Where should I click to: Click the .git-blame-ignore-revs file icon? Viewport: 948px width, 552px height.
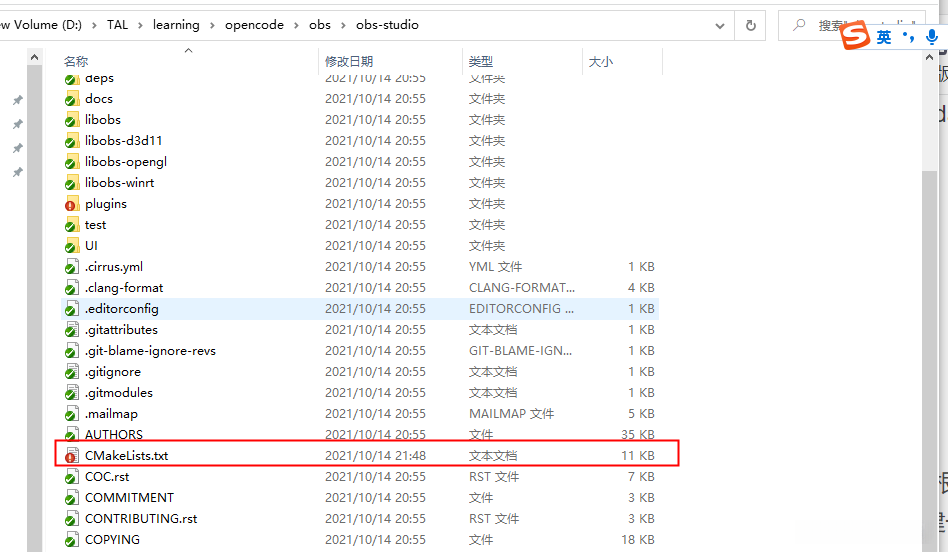coord(72,351)
